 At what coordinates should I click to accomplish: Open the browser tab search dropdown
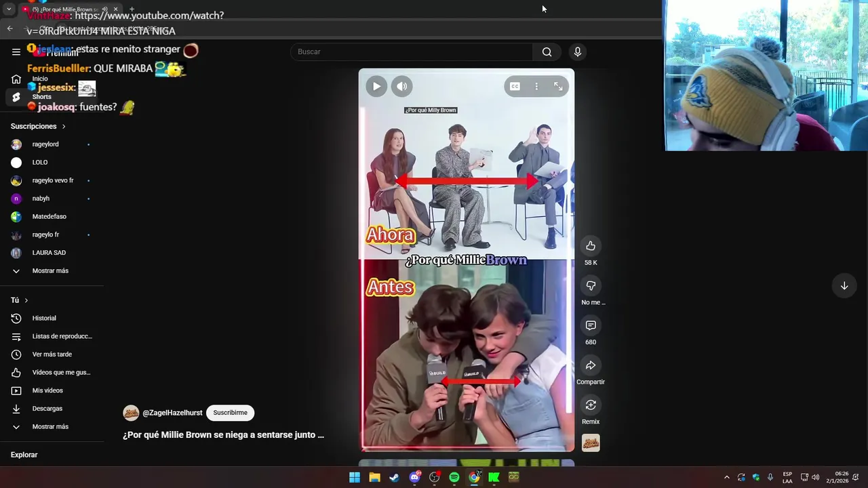click(x=9, y=9)
